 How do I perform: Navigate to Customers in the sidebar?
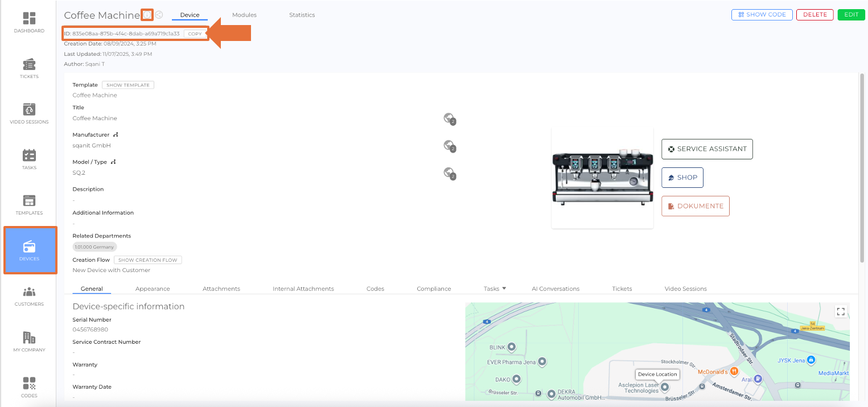tap(29, 296)
